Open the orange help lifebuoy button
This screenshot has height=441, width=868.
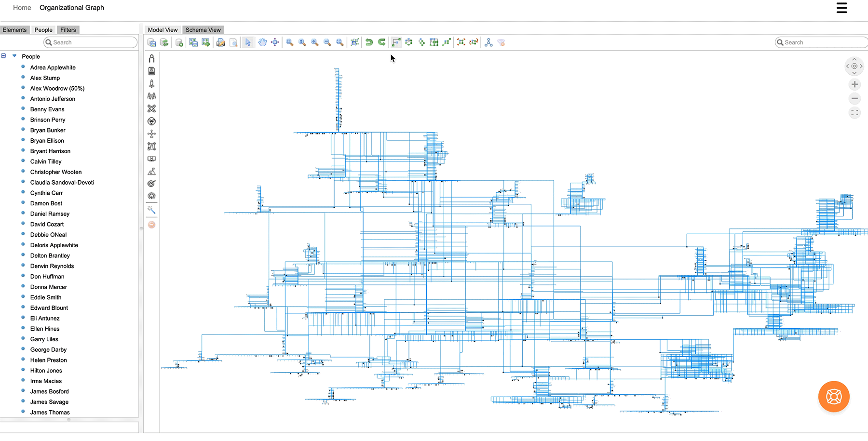833,397
